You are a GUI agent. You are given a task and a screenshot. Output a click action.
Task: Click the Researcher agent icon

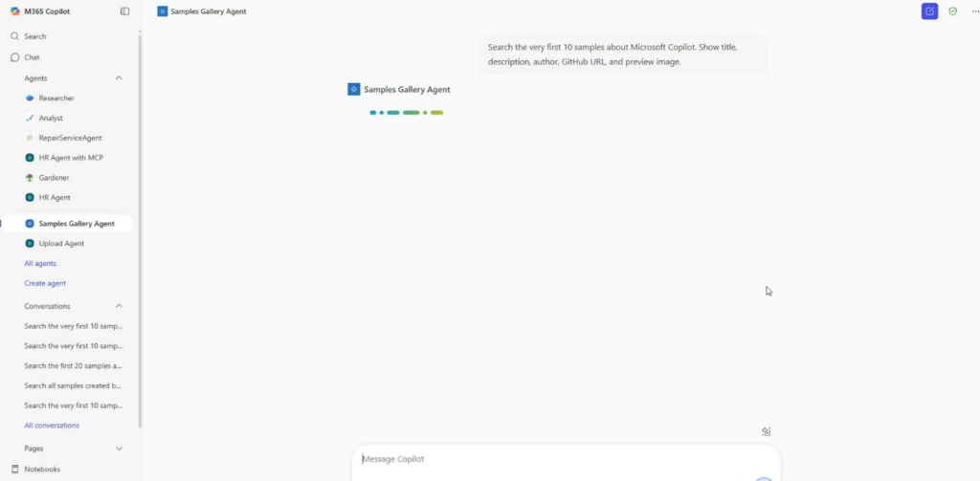(30, 98)
